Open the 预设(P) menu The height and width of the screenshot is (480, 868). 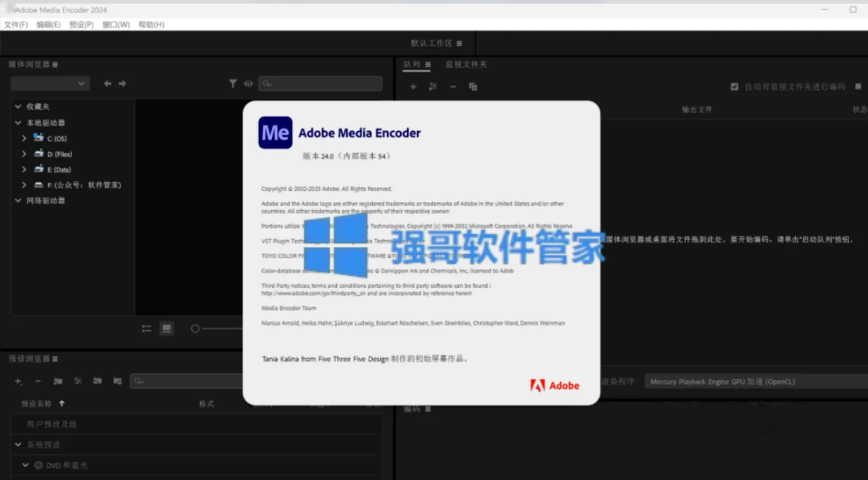click(81, 24)
